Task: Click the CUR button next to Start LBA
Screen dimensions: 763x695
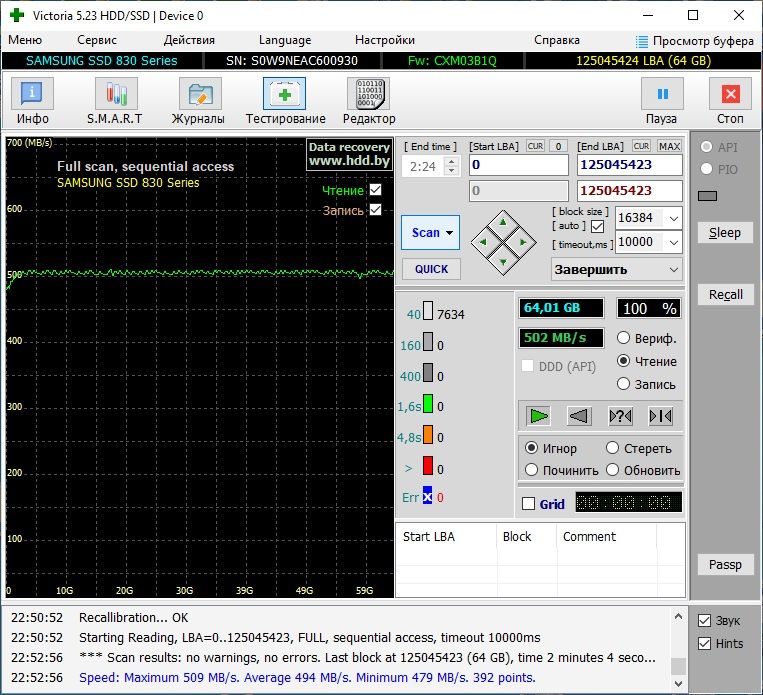Action: click(x=535, y=146)
